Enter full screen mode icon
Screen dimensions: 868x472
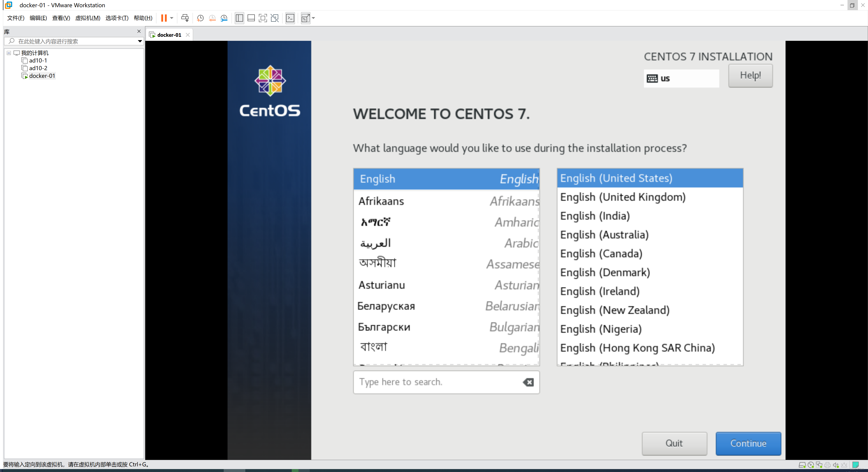point(263,18)
